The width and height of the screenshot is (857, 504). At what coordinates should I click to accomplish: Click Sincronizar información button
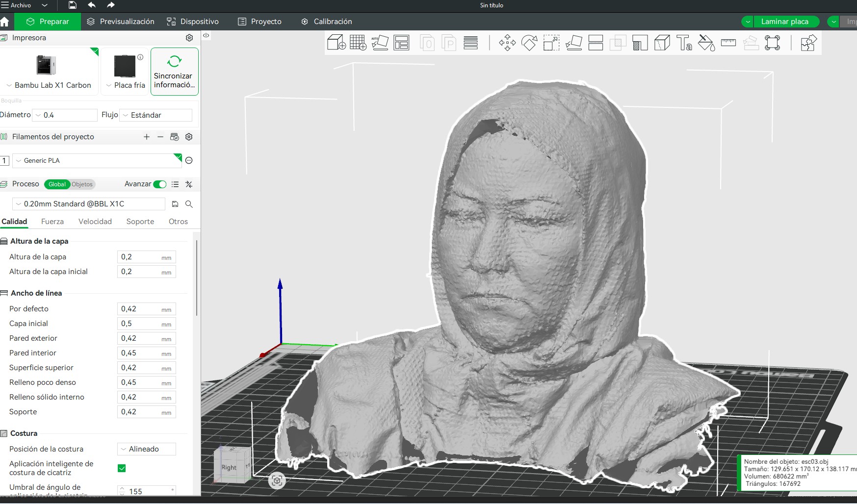pos(174,72)
